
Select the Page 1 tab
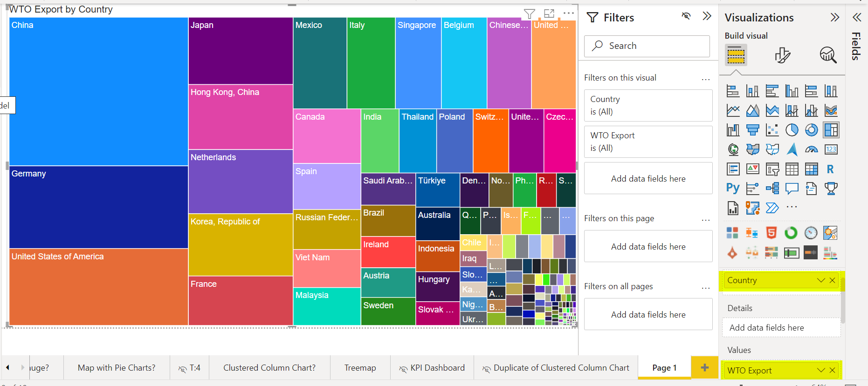tap(664, 368)
